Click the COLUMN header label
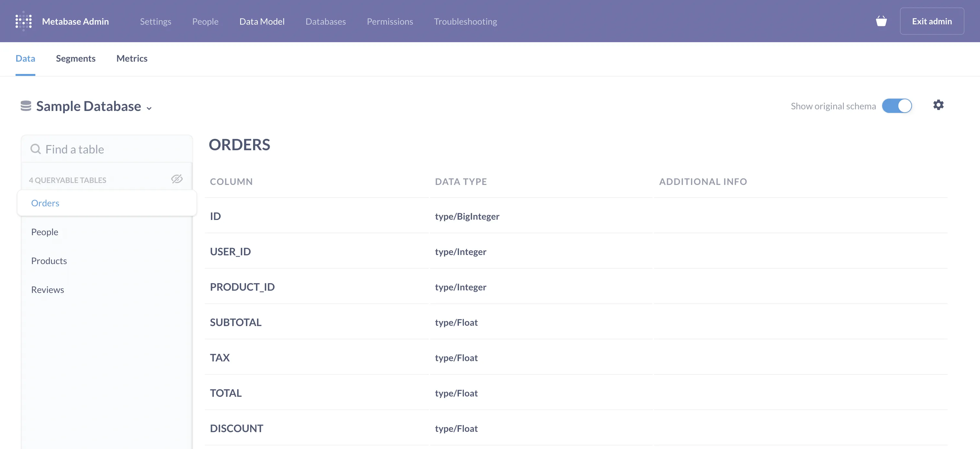 point(231,182)
